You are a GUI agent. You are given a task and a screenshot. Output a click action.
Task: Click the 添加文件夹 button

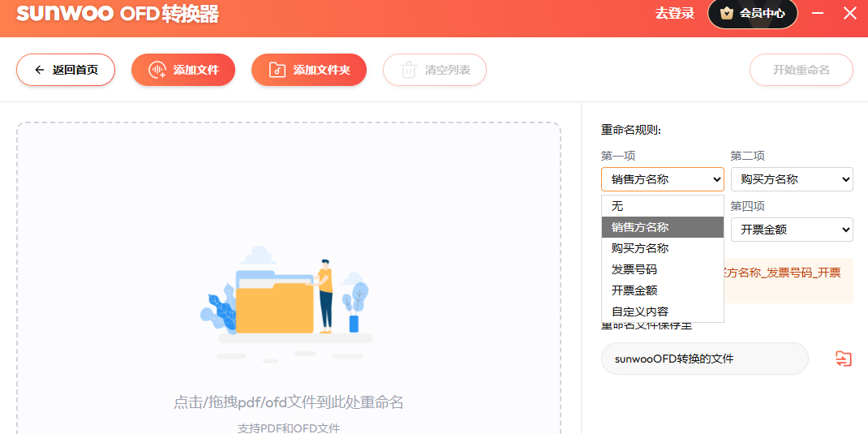point(309,70)
